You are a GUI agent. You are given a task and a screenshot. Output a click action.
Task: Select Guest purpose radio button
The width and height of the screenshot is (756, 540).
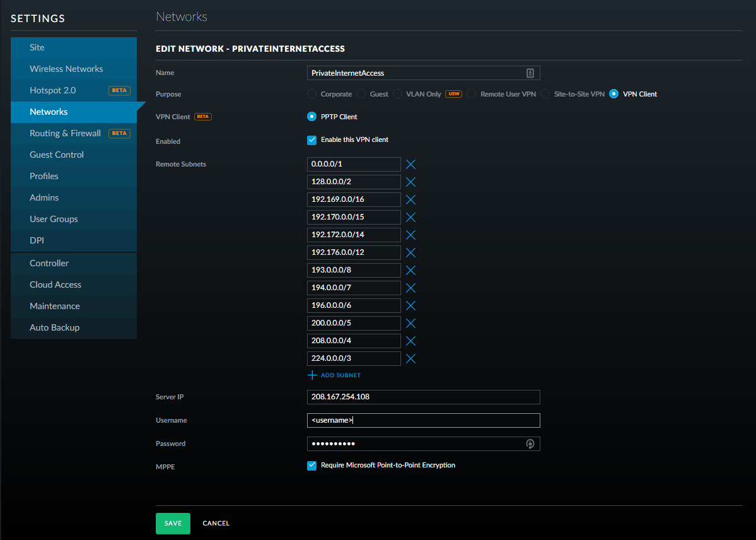[361, 94]
